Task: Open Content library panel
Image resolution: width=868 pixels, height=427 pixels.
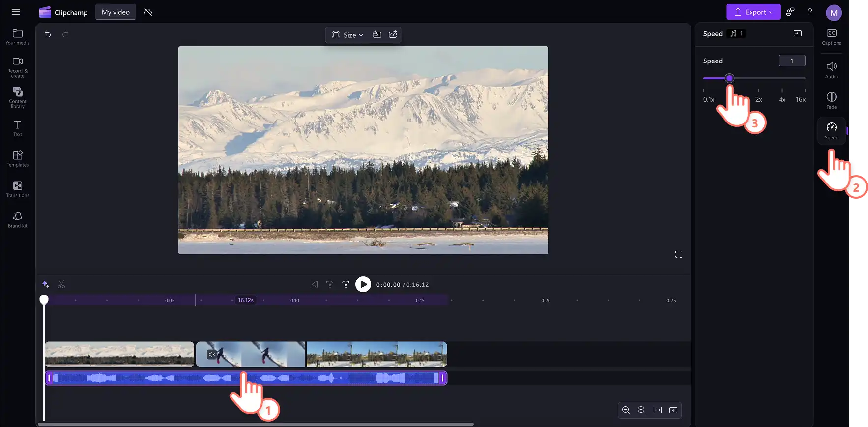Action: click(x=18, y=97)
